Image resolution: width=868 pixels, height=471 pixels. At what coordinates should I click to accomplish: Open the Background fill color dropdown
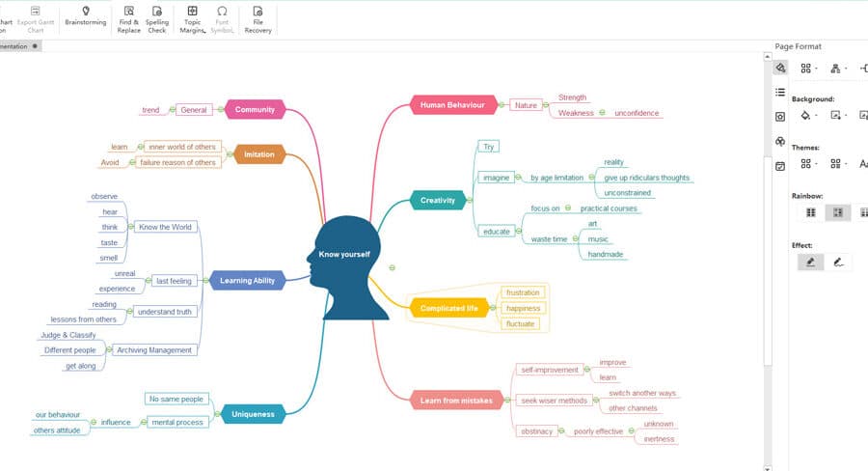(809, 115)
